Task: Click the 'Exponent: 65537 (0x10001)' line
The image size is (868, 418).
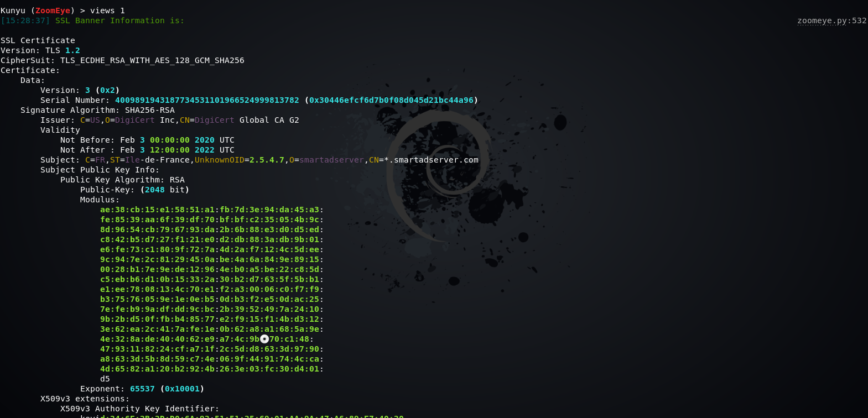Action: pos(142,389)
